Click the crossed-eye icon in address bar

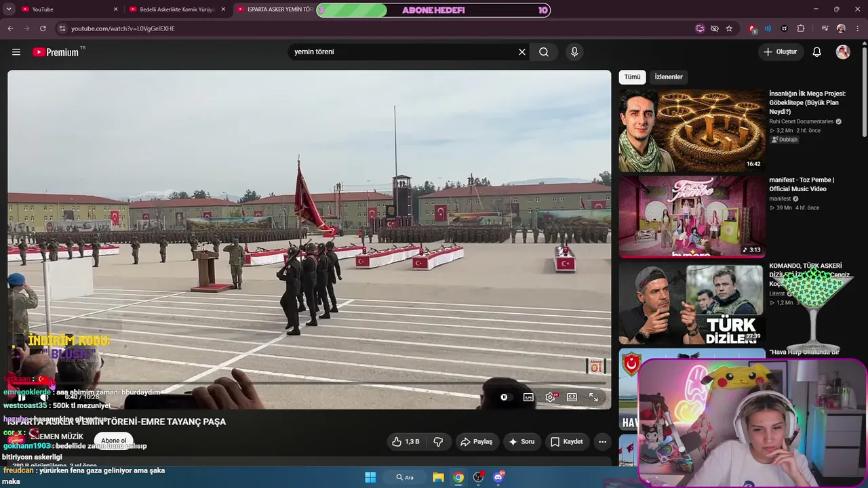(x=715, y=28)
